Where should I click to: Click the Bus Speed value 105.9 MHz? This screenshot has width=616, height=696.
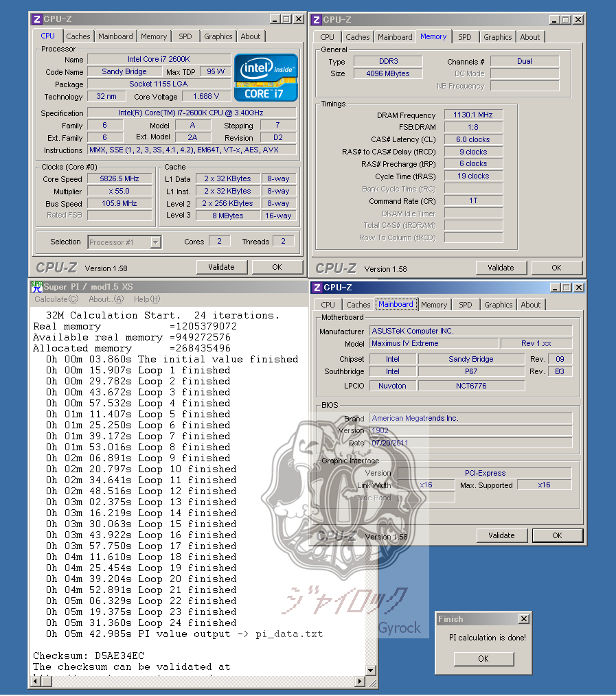(119, 203)
